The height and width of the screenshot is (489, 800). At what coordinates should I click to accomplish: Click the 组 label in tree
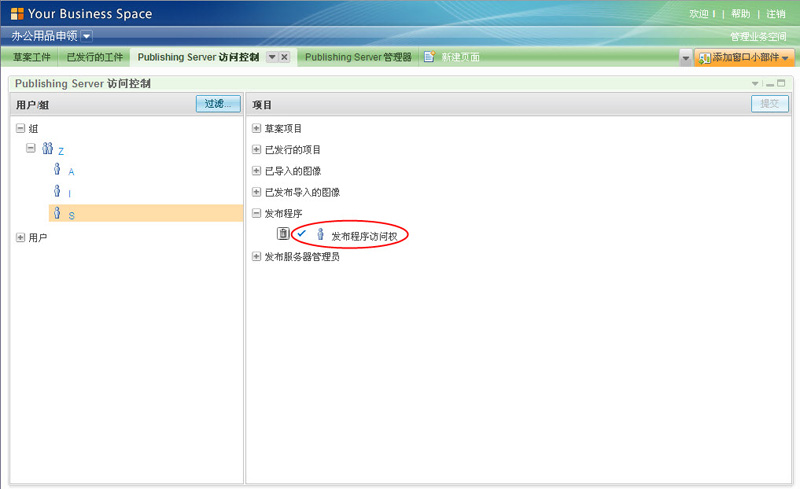coord(33,129)
